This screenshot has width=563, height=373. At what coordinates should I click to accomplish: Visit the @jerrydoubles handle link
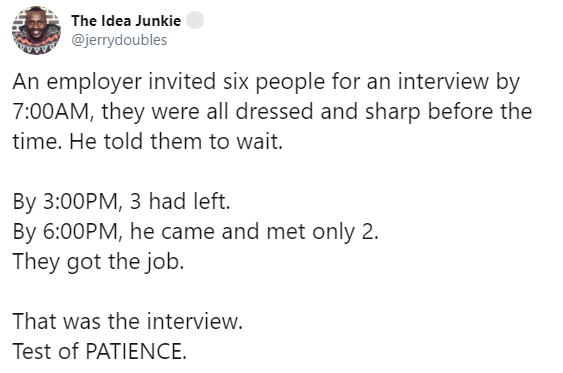pyautogui.click(x=119, y=40)
